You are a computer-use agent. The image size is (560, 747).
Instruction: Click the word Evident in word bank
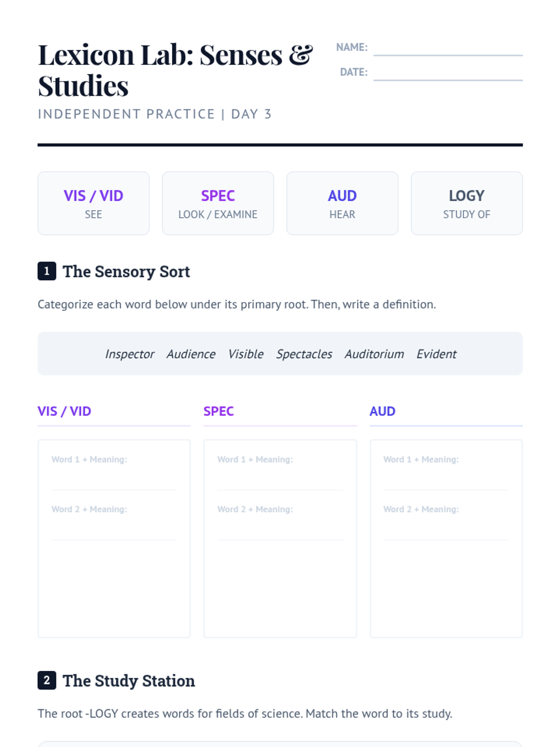[x=436, y=354]
